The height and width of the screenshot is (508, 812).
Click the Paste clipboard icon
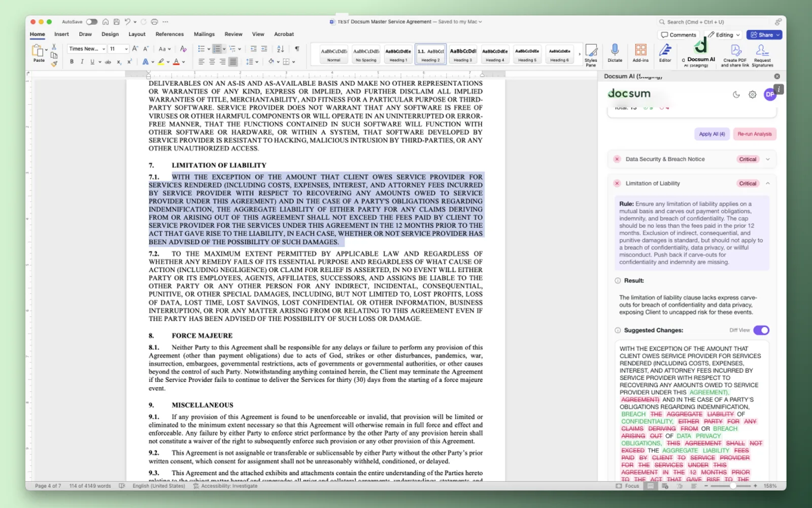pyautogui.click(x=38, y=50)
